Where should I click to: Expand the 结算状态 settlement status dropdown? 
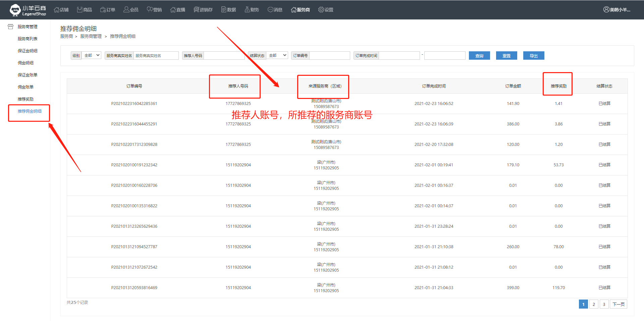click(277, 55)
